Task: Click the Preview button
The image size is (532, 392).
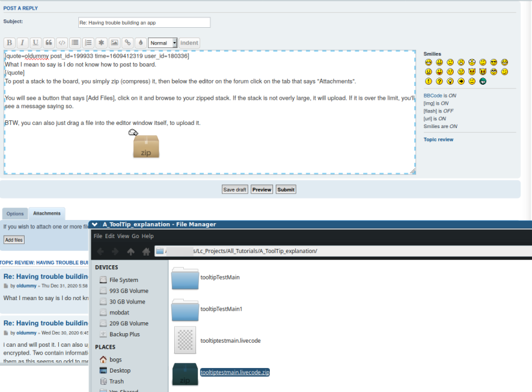Action: [x=261, y=190]
